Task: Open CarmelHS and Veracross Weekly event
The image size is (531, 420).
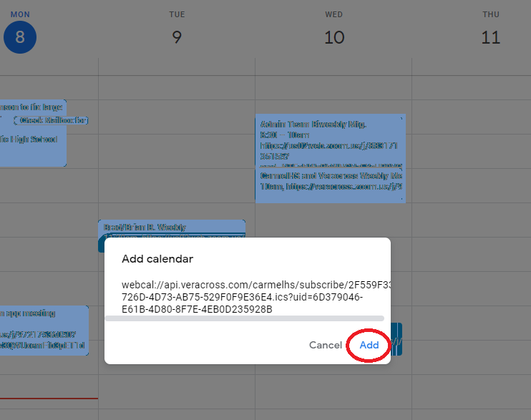Action: pos(330,185)
